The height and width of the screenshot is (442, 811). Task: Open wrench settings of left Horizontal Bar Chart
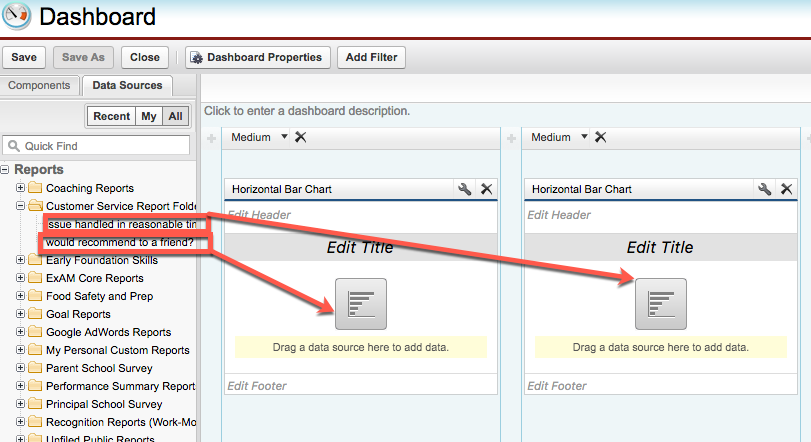[x=464, y=189]
